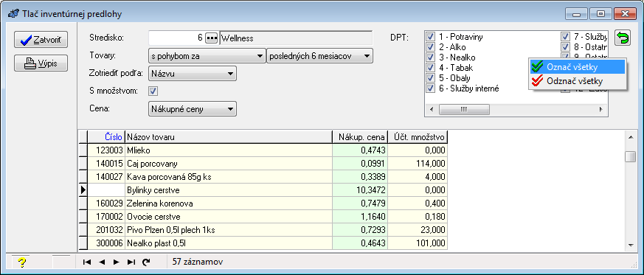Select Označ všetky menu entry
The height and width of the screenshot is (275, 644).
pyautogui.click(x=577, y=67)
